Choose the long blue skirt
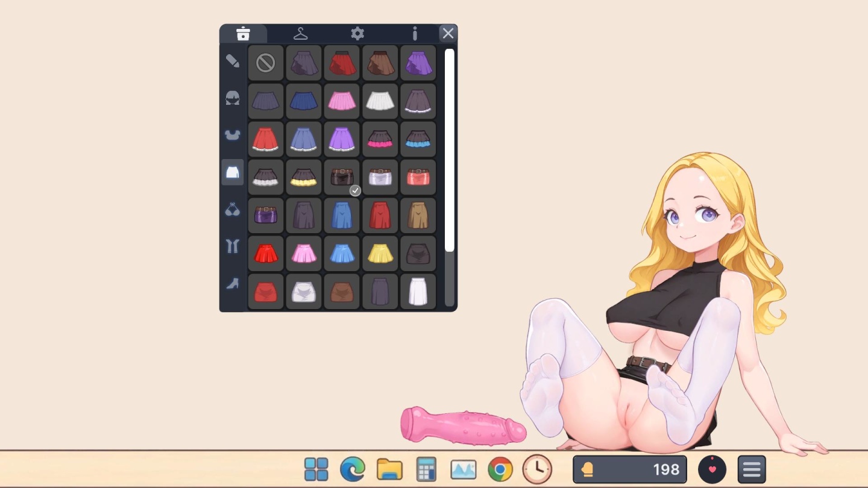 [342, 215]
